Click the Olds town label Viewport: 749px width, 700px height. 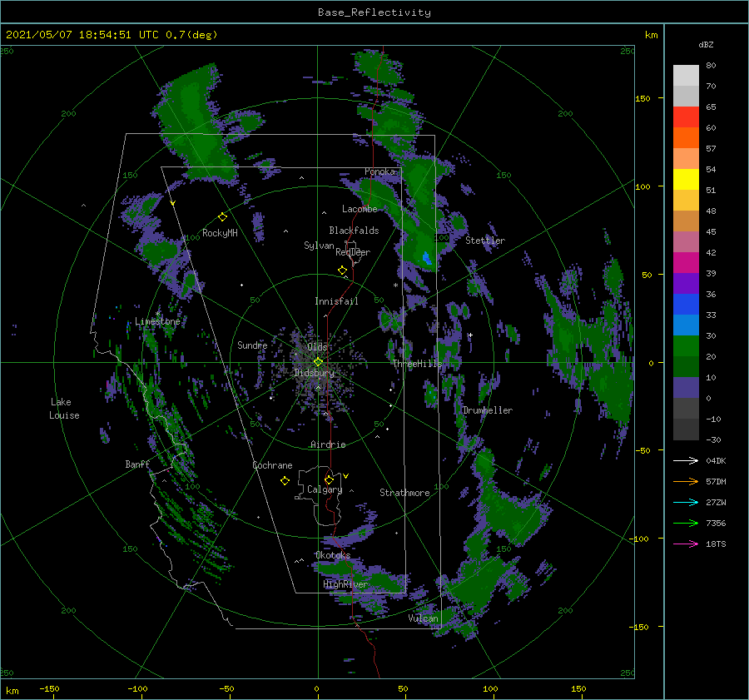(x=317, y=347)
